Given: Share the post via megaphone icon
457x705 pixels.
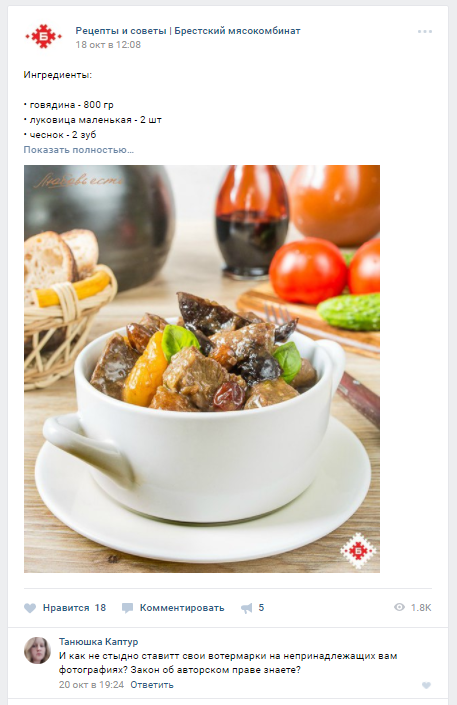Looking at the screenshot, I should coord(246,608).
